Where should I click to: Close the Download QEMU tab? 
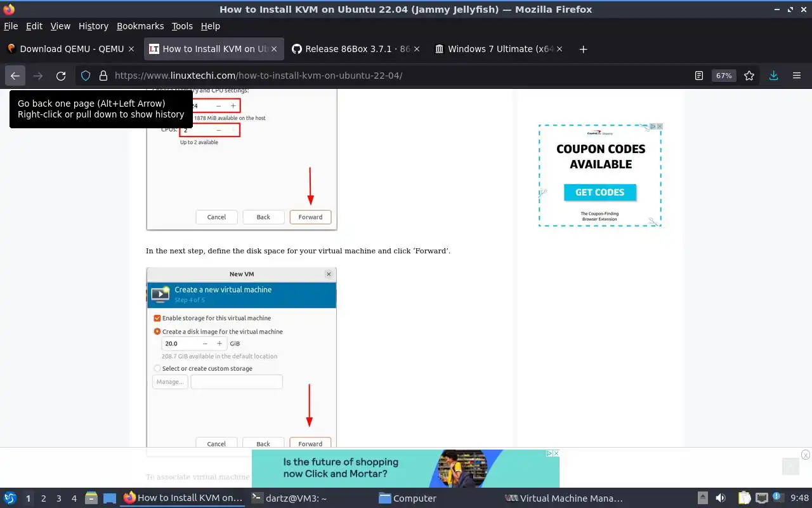[x=131, y=49]
